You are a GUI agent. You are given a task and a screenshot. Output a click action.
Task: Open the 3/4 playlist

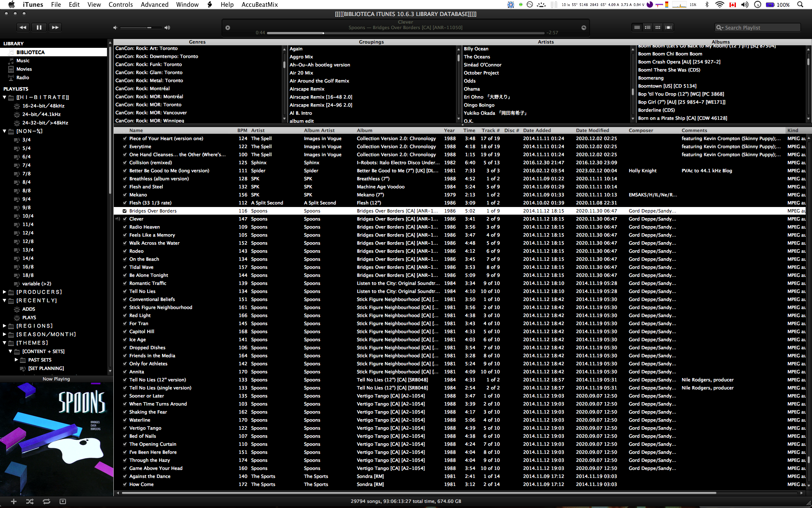tap(26, 140)
